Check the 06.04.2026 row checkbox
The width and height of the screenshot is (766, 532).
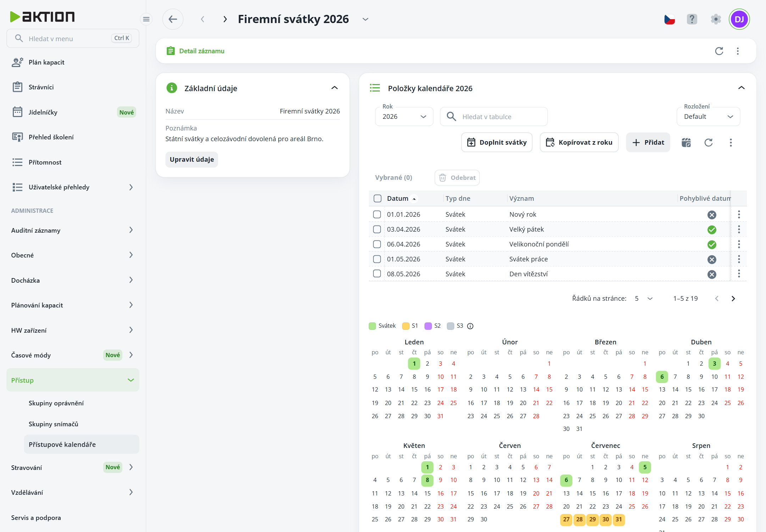[377, 244]
